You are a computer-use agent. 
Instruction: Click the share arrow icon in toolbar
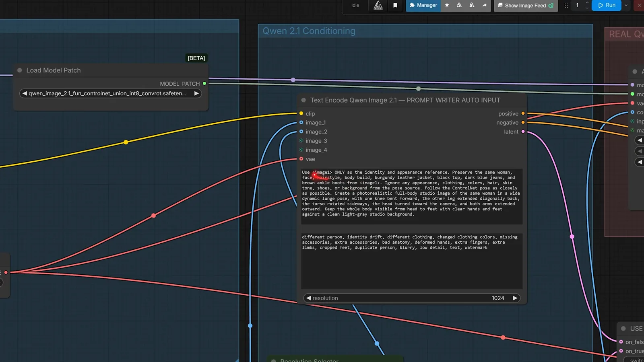pyautogui.click(x=484, y=5)
